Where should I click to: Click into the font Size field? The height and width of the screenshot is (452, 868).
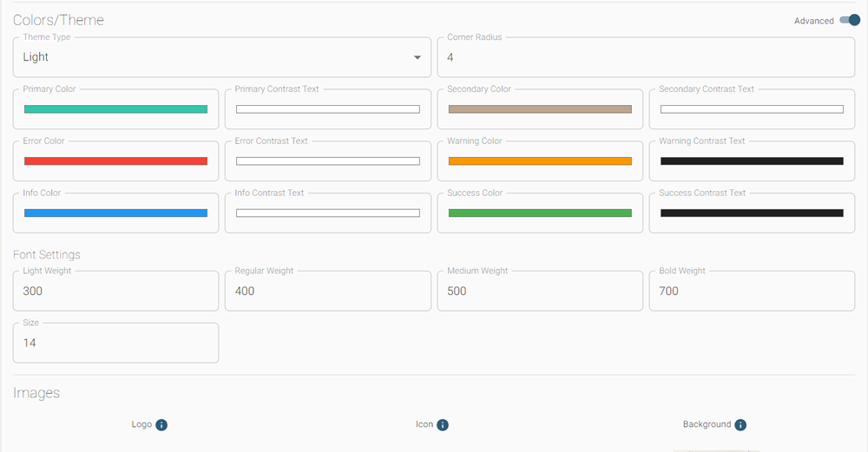pos(115,344)
